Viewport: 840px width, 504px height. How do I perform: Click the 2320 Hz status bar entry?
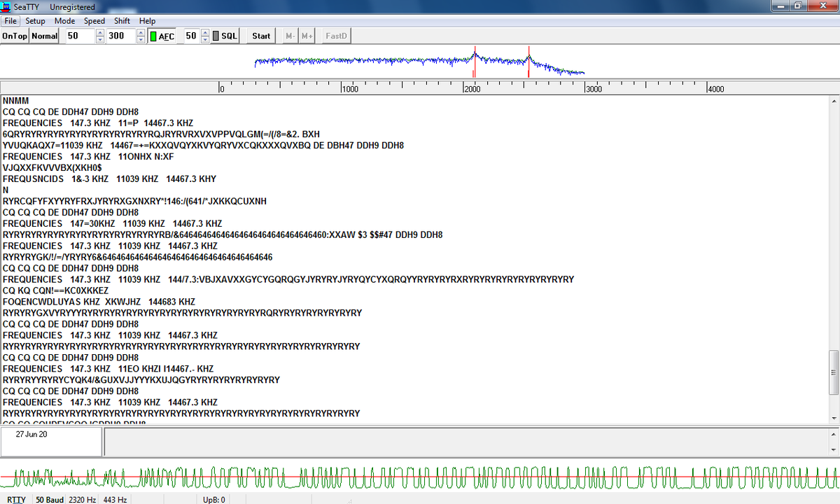83,499
